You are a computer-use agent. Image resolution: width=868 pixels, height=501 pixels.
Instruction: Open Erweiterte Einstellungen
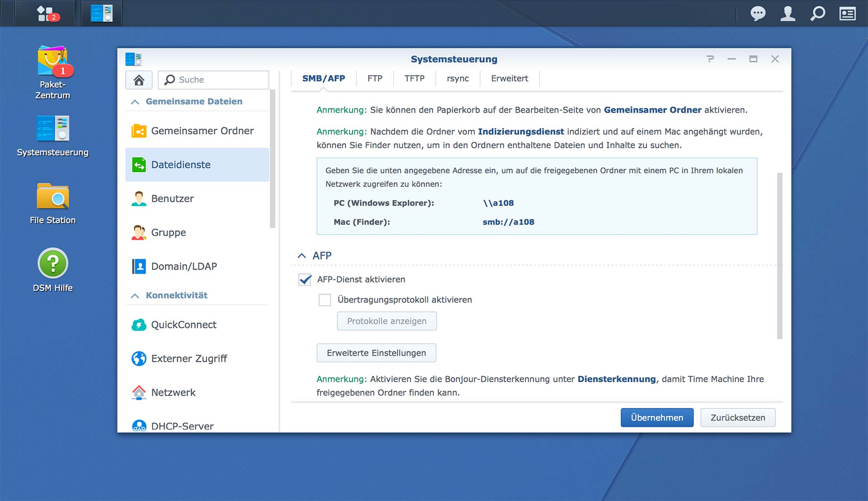376,353
